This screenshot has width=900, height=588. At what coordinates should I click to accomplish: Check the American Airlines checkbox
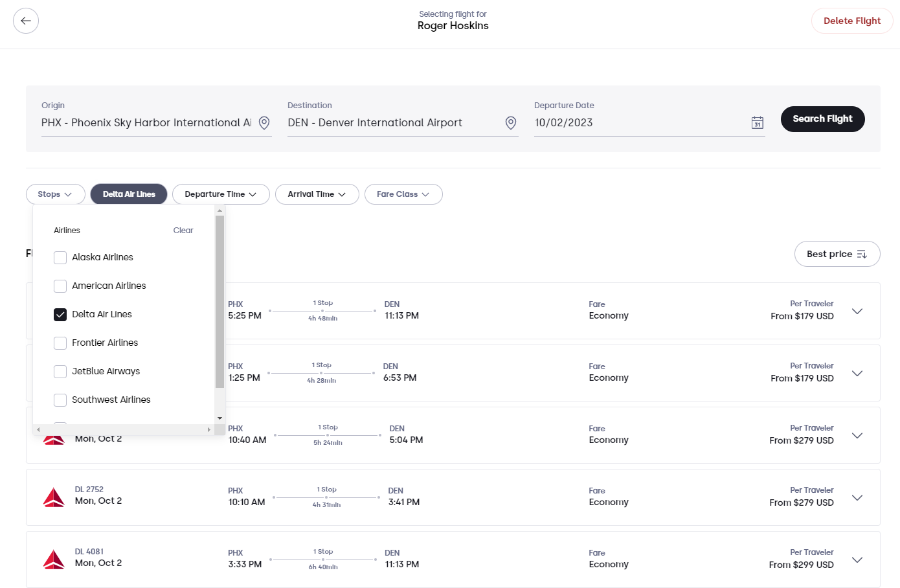point(60,286)
